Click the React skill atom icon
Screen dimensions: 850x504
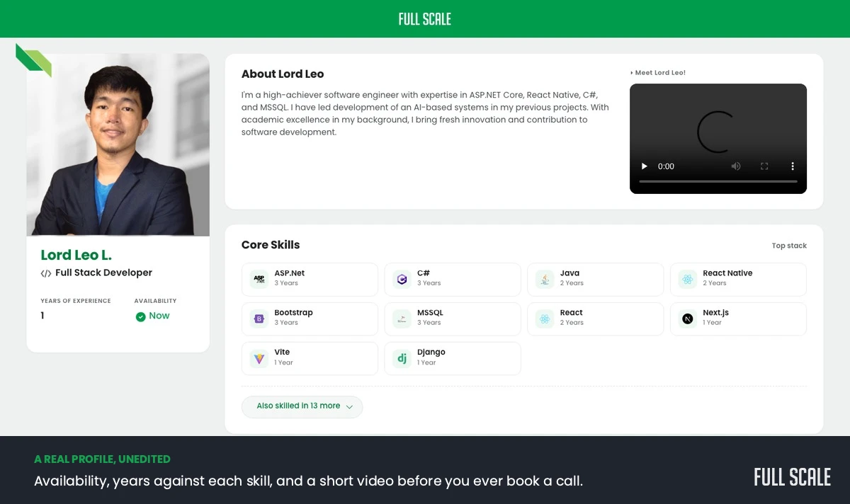pos(544,319)
